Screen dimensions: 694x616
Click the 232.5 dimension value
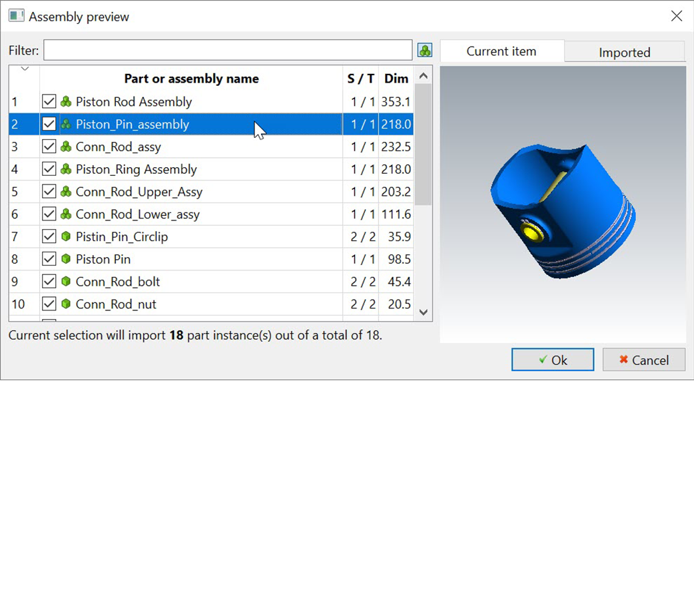tap(396, 147)
